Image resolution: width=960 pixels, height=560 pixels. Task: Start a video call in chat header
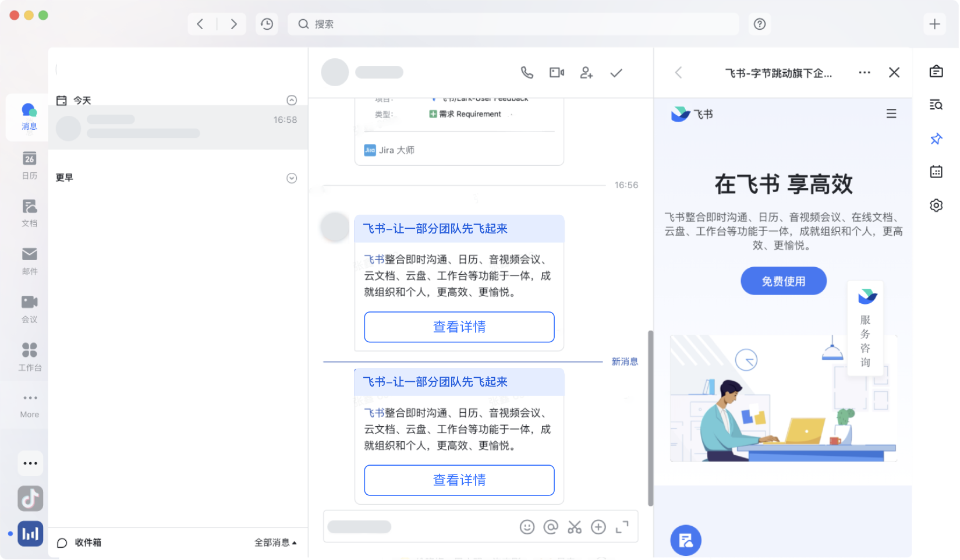point(557,73)
